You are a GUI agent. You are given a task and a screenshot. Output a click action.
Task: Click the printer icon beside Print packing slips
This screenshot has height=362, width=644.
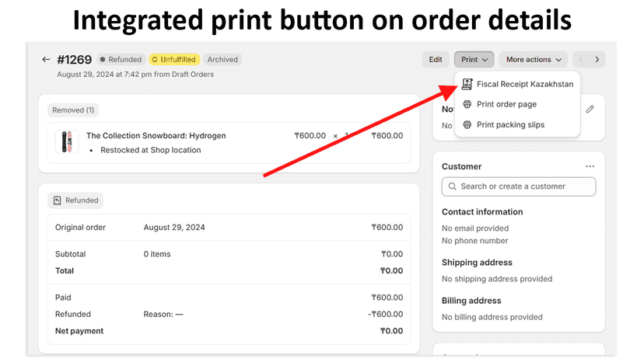[x=467, y=125]
